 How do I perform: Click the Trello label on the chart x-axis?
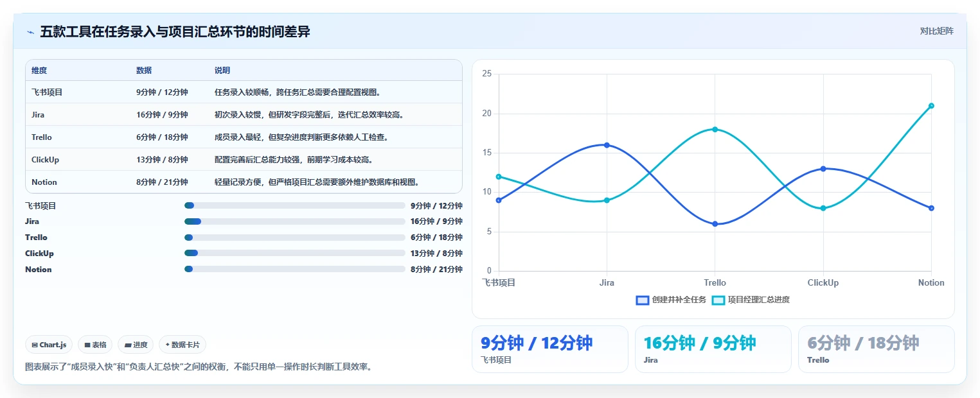(x=715, y=283)
